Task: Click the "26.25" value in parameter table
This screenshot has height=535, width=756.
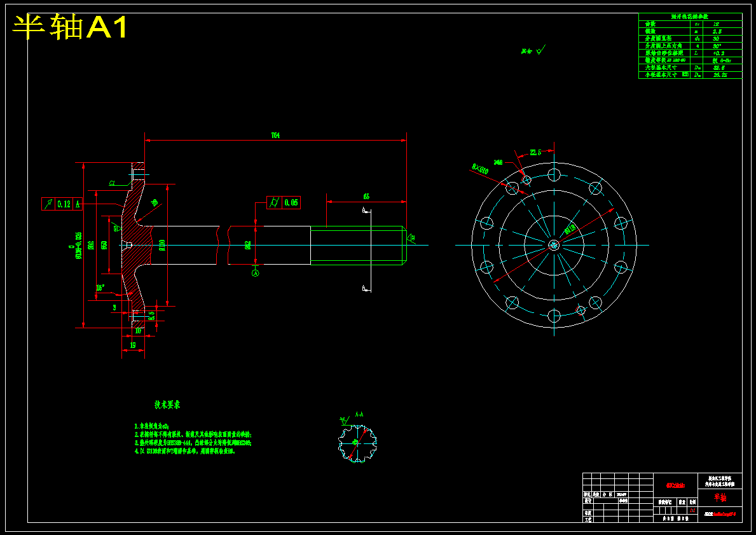Action: [x=720, y=75]
